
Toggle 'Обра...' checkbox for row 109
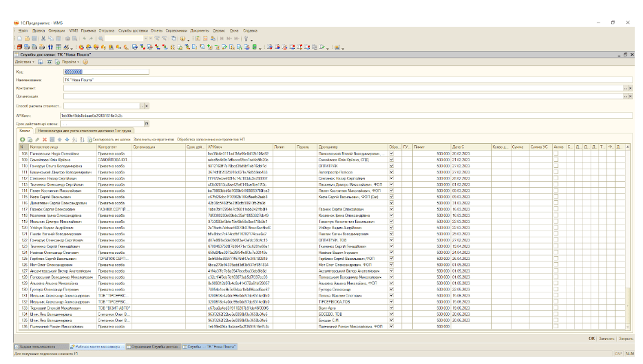coord(391,159)
